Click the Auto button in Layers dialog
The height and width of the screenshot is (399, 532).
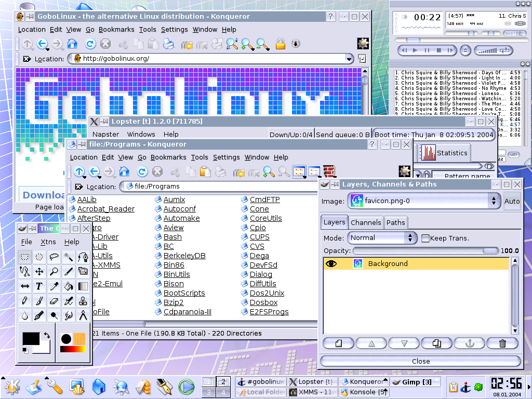coord(512,201)
